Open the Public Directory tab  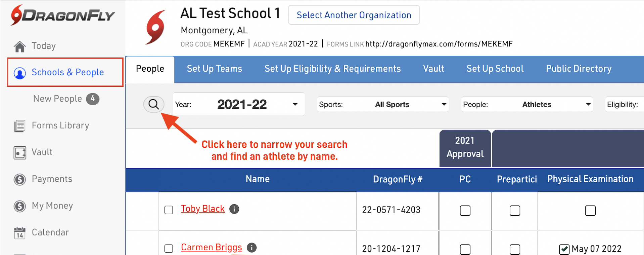579,69
